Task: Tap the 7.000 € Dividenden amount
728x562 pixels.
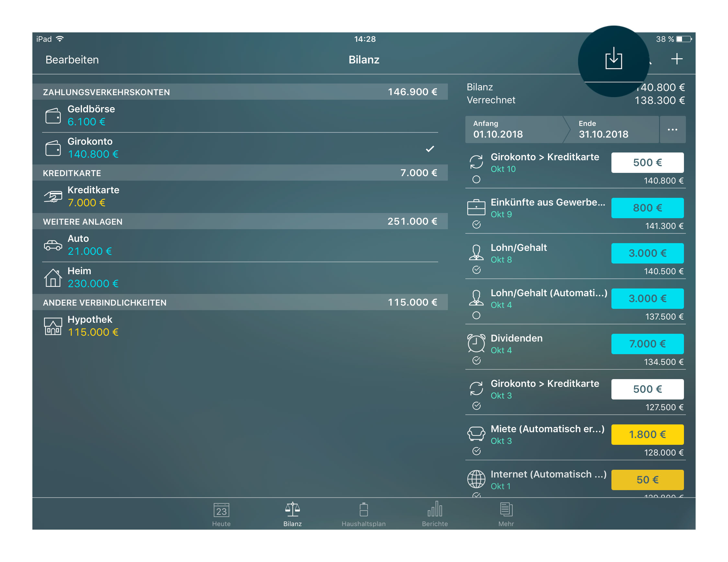Action: pyautogui.click(x=647, y=344)
